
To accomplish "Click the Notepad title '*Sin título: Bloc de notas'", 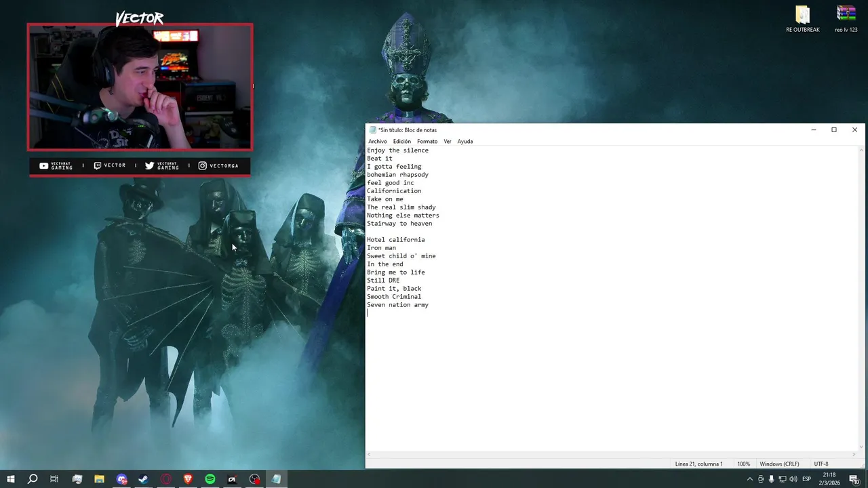I will click(x=408, y=129).
